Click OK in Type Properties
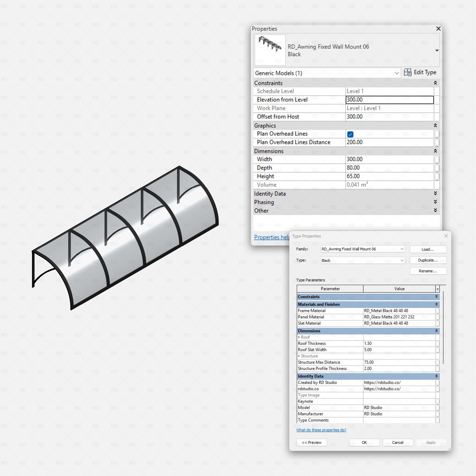Viewport: 476px width, 476px height. point(364,443)
